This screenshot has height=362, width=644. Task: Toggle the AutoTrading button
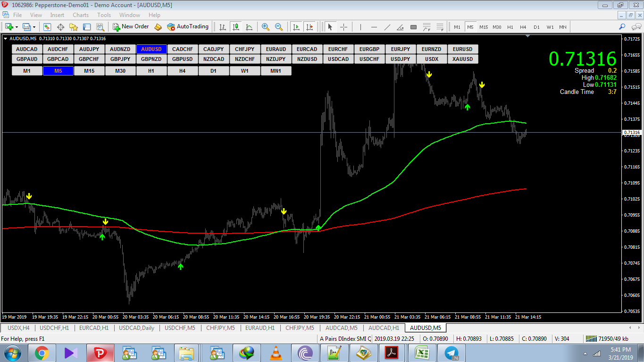[188, 27]
